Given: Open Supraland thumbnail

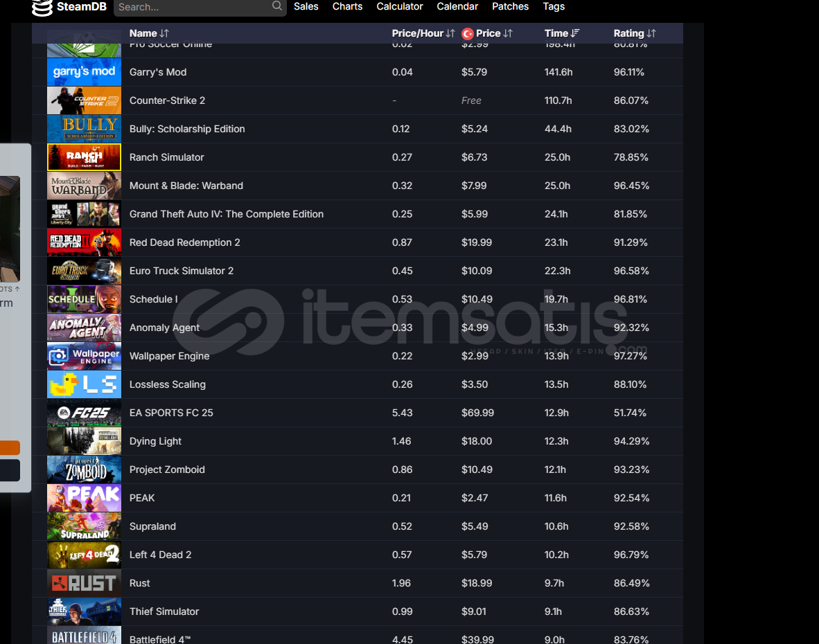Looking at the screenshot, I should click(x=84, y=526).
